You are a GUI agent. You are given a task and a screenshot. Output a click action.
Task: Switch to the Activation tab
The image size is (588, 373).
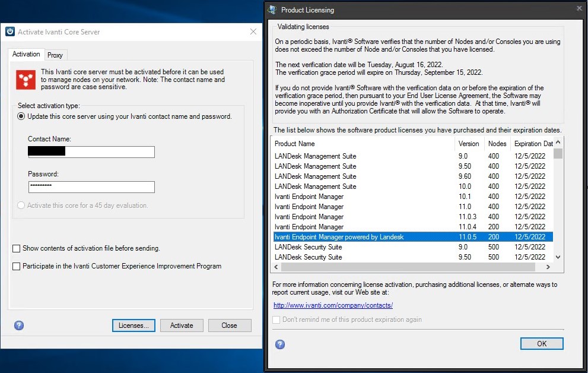(x=26, y=54)
